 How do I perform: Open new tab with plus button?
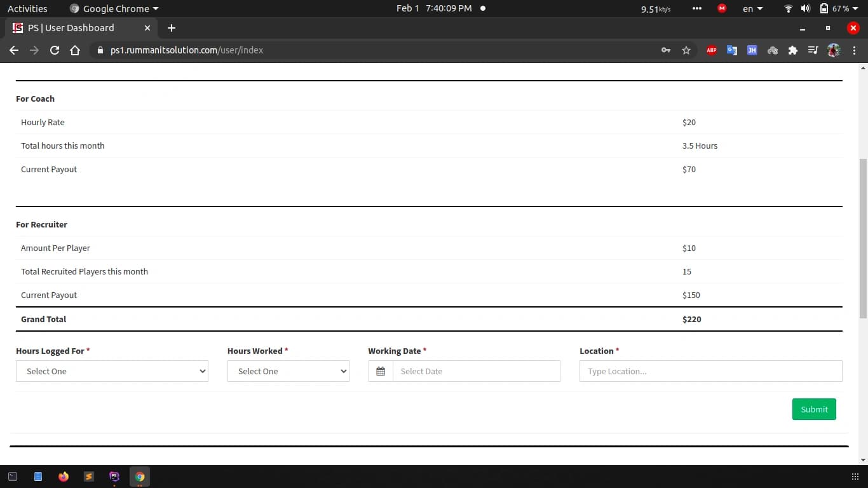coord(172,28)
